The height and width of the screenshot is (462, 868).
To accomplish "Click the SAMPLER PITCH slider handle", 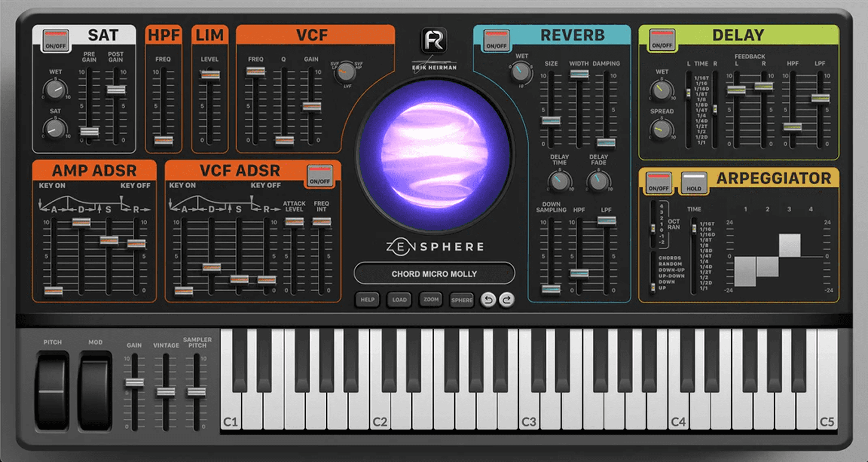I will click(197, 392).
